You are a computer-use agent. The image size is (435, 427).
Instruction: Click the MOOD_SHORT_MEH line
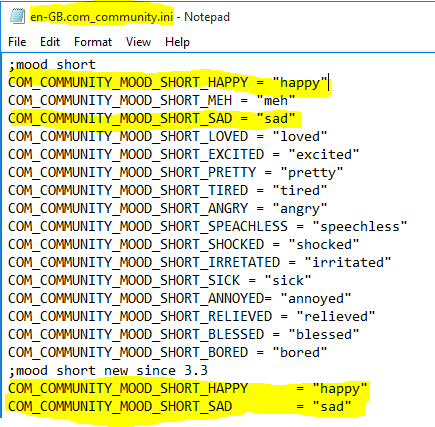(152, 100)
